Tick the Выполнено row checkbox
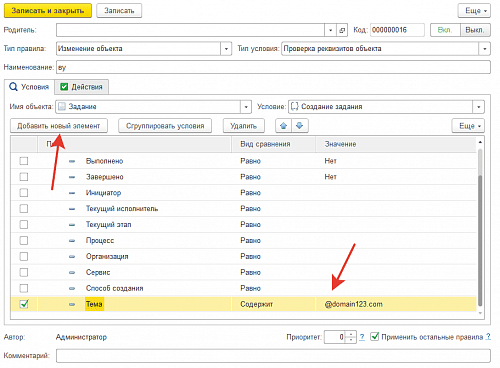 coord(24,161)
